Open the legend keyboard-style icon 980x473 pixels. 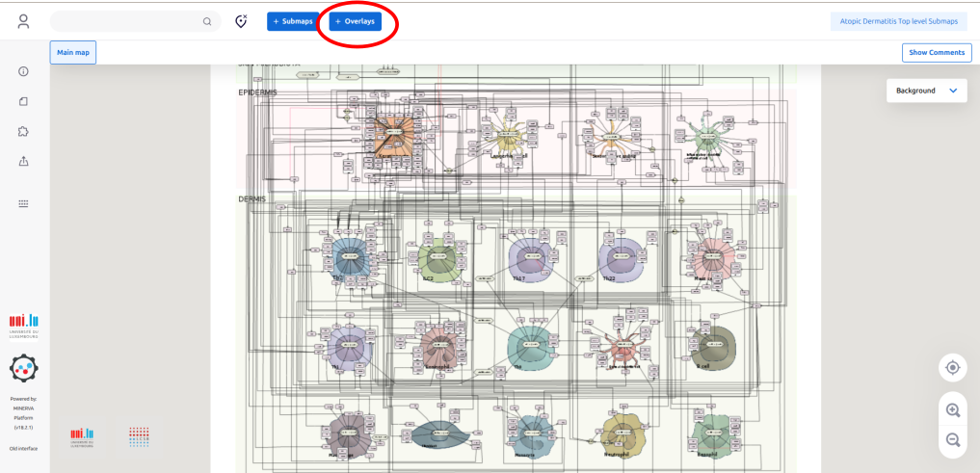tap(24, 203)
